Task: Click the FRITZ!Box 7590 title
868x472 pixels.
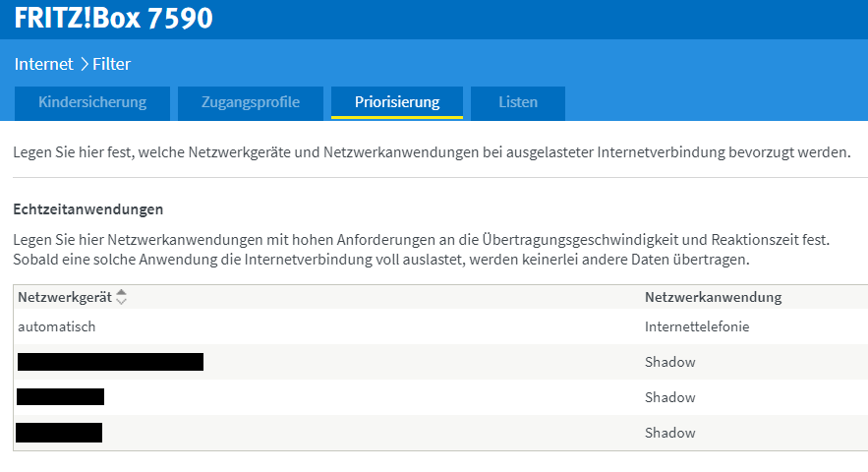Action: pyautogui.click(x=113, y=18)
